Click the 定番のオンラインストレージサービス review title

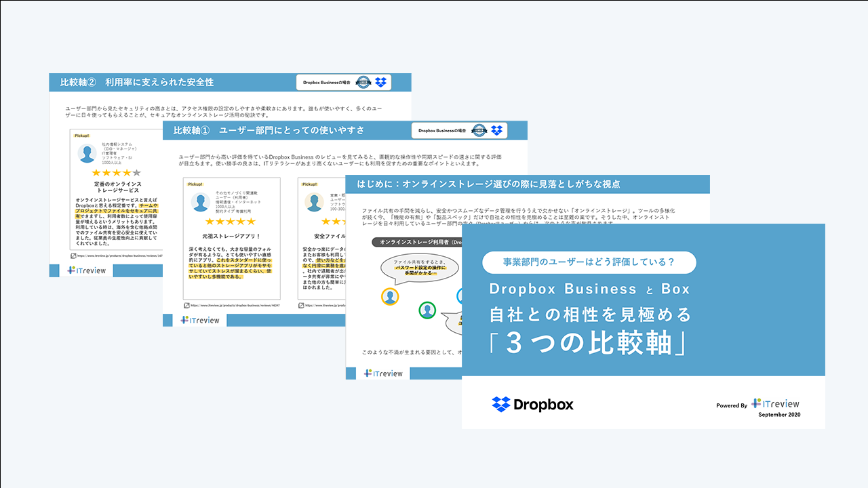pyautogui.click(x=117, y=188)
